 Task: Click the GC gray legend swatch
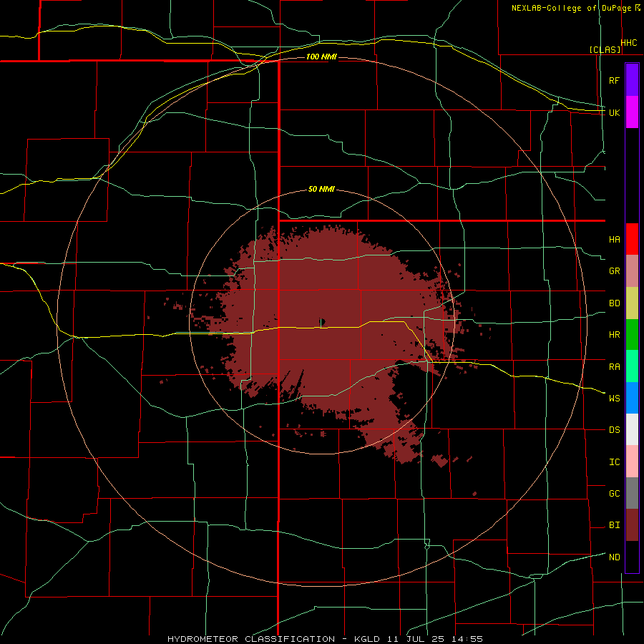632,493
